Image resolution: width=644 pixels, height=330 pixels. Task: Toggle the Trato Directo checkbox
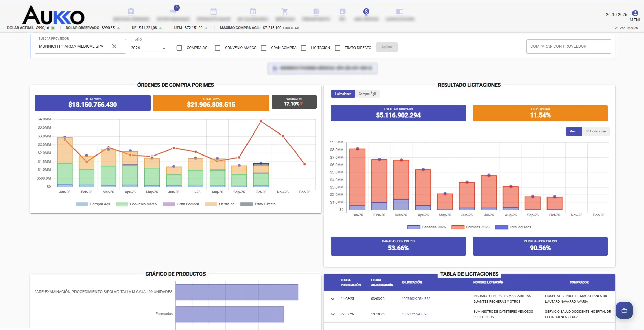point(338,48)
